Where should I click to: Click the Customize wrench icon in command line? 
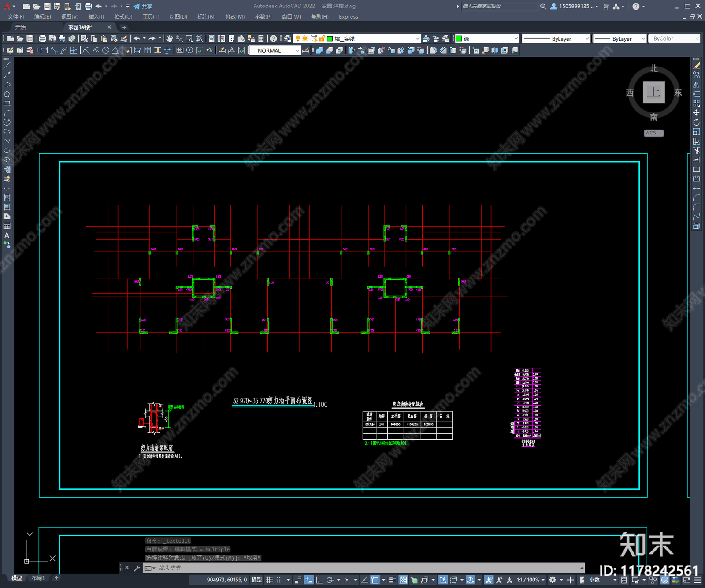tap(137, 568)
